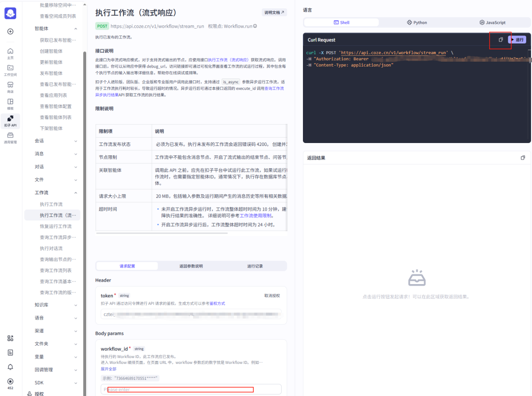532x396 pixels.
Task: Expand the 变量 section
Action: tap(76, 357)
